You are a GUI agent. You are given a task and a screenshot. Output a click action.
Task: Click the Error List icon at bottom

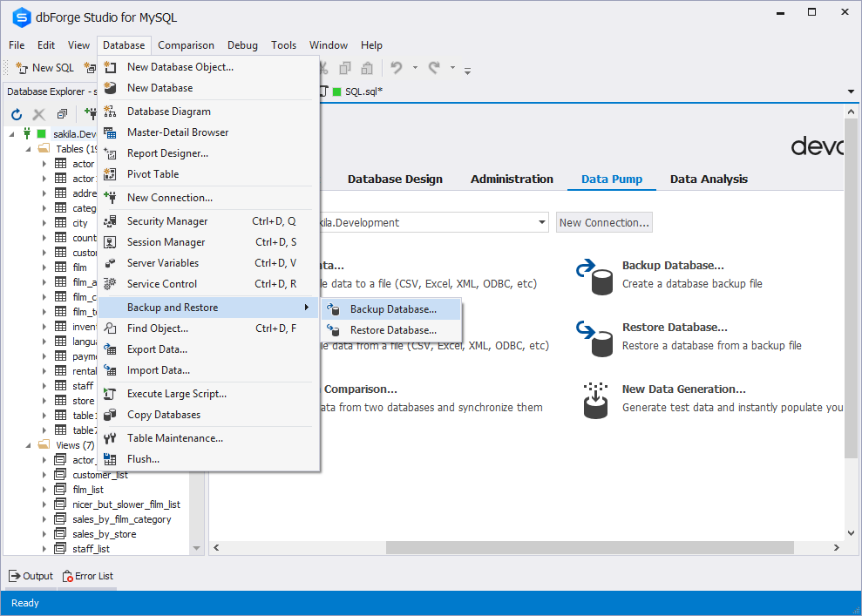(x=68, y=576)
